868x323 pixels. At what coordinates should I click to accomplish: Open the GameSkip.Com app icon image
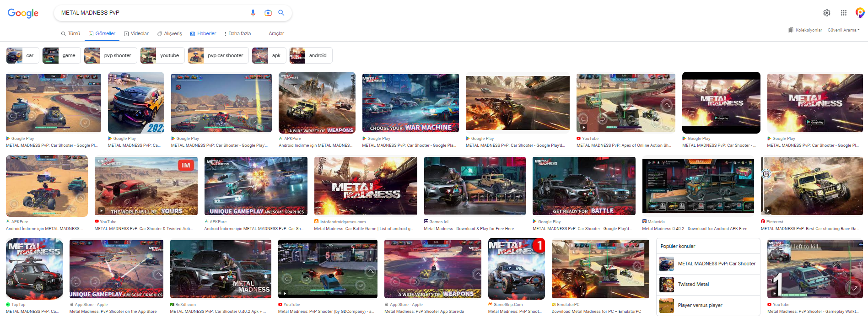point(517,269)
